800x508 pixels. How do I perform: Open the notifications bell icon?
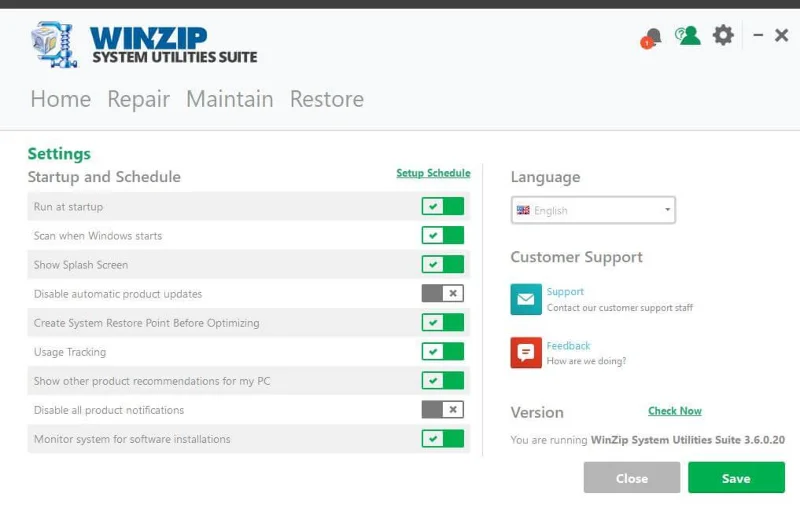point(652,38)
